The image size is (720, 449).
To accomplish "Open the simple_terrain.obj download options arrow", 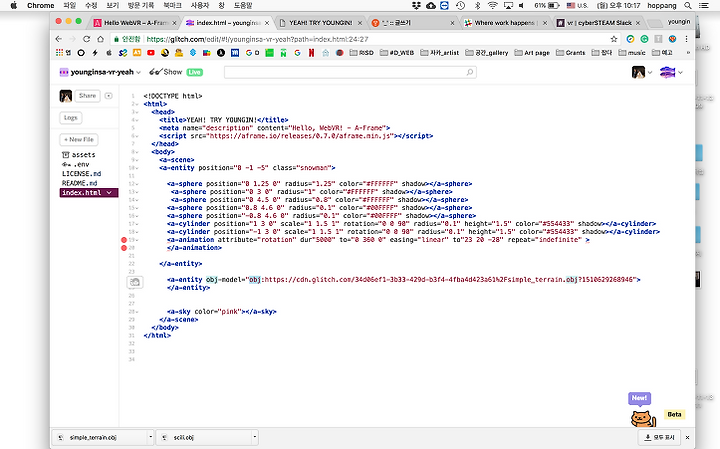I will tap(150, 437).
